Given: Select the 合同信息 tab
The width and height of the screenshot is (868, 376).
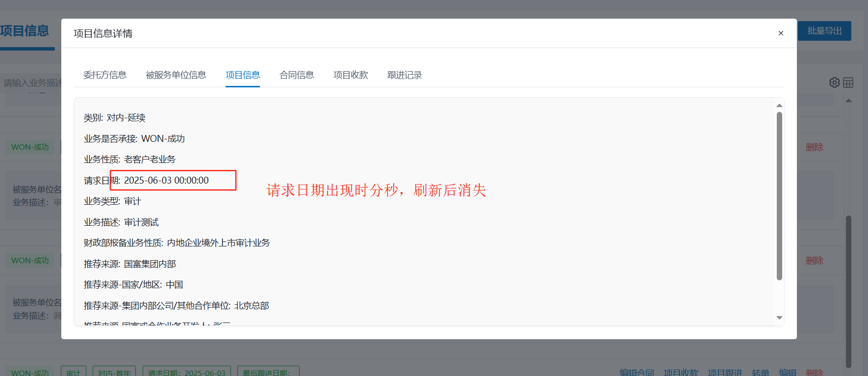Looking at the screenshot, I should pyautogui.click(x=297, y=75).
